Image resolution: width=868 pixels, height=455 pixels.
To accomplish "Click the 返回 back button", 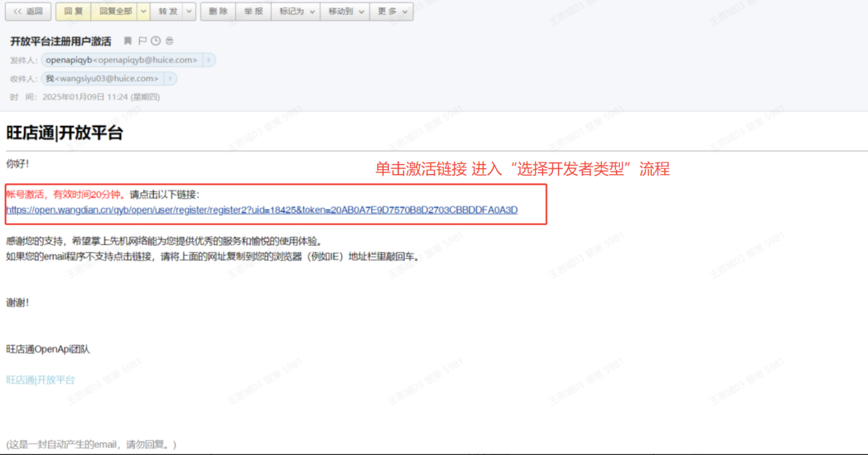I will coord(28,11).
